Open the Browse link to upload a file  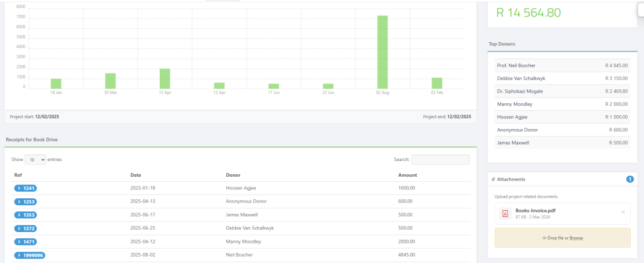(575, 238)
